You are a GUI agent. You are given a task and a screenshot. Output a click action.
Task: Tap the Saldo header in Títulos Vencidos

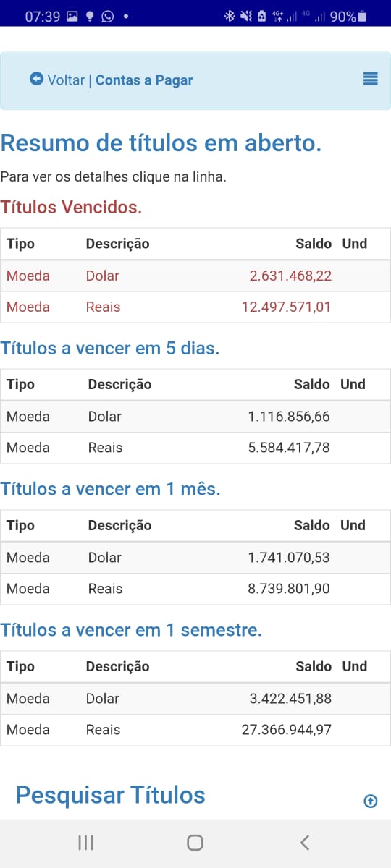point(314,244)
